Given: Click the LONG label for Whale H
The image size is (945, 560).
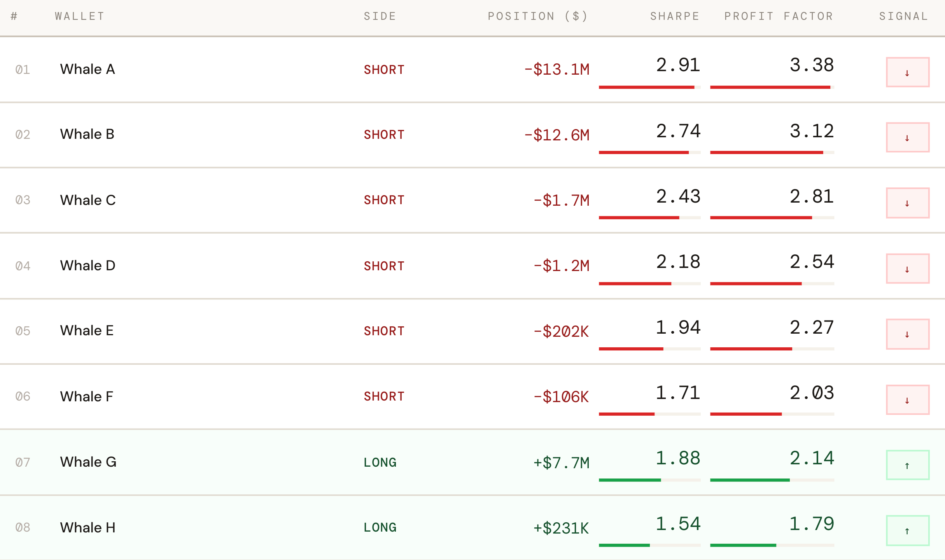Looking at the screenshot, I should (x=380, y=528).
